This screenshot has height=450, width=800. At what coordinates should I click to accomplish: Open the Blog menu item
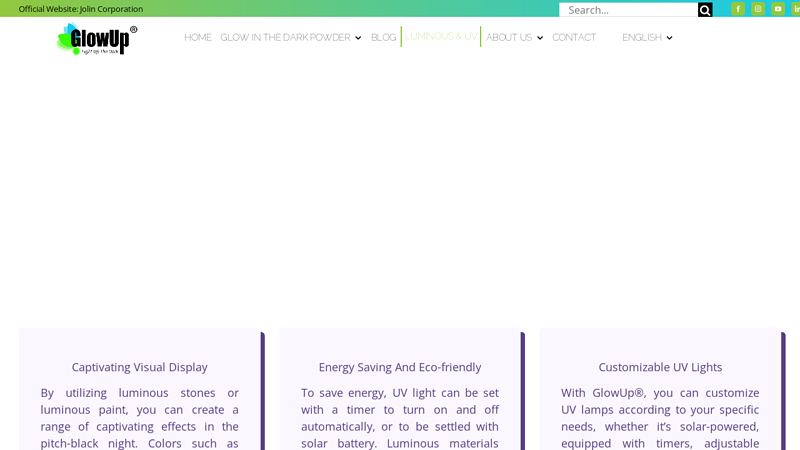[383, 37]
